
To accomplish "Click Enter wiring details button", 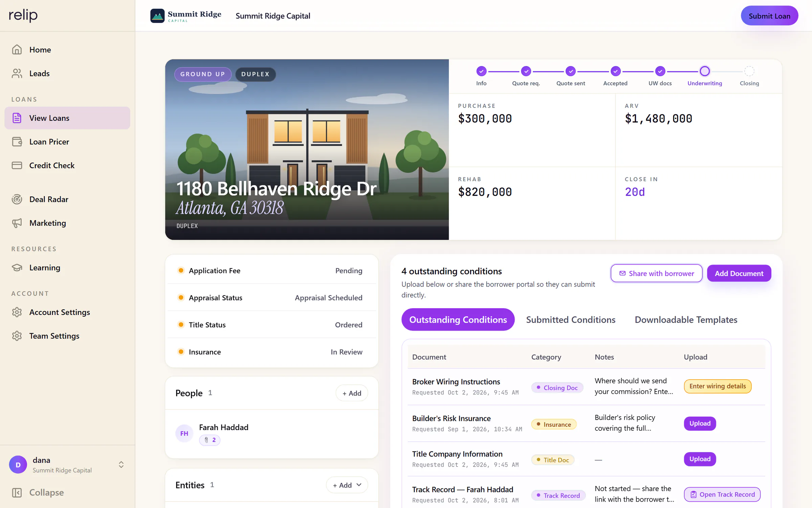I will tap(718, 386).
